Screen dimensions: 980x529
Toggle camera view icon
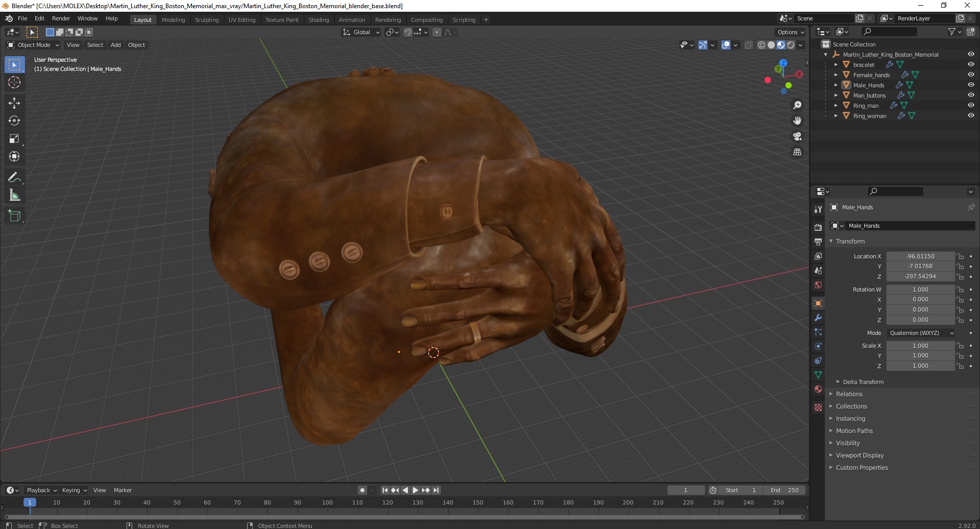797,136
